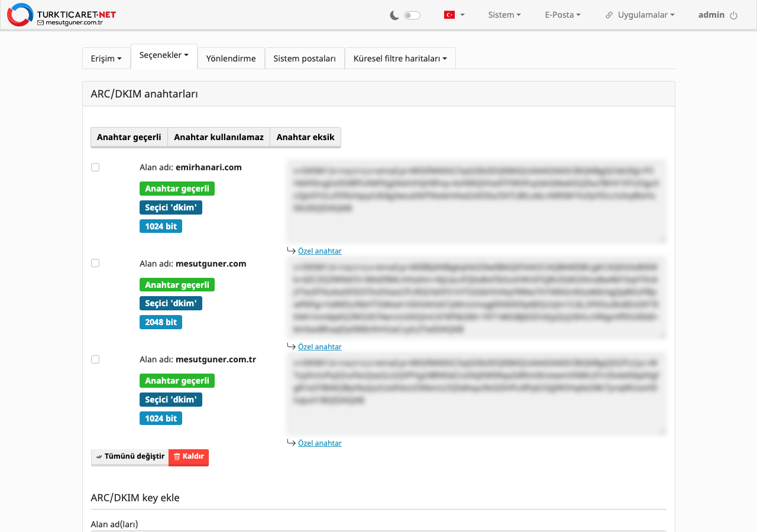Click the link icon beside Uygulamalar

tap(609, 15)
